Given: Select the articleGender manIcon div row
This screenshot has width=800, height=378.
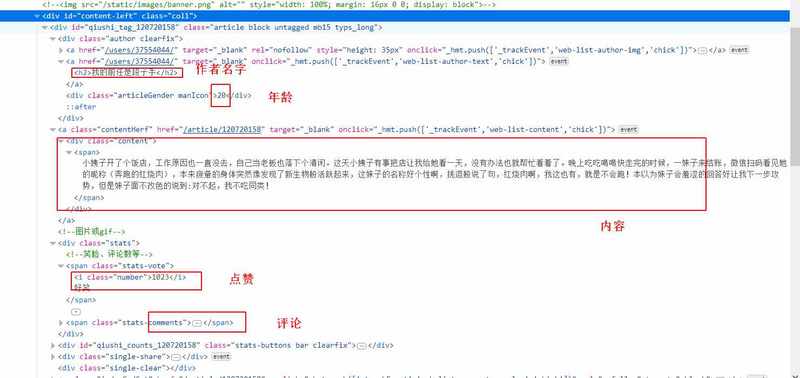Looking at the screenshot, I should coord(158,95).
